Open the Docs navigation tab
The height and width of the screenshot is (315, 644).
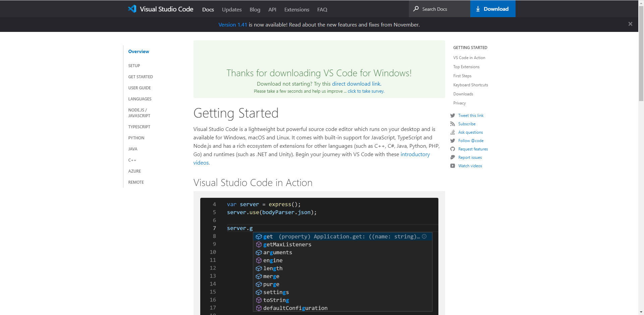[208, 9]
